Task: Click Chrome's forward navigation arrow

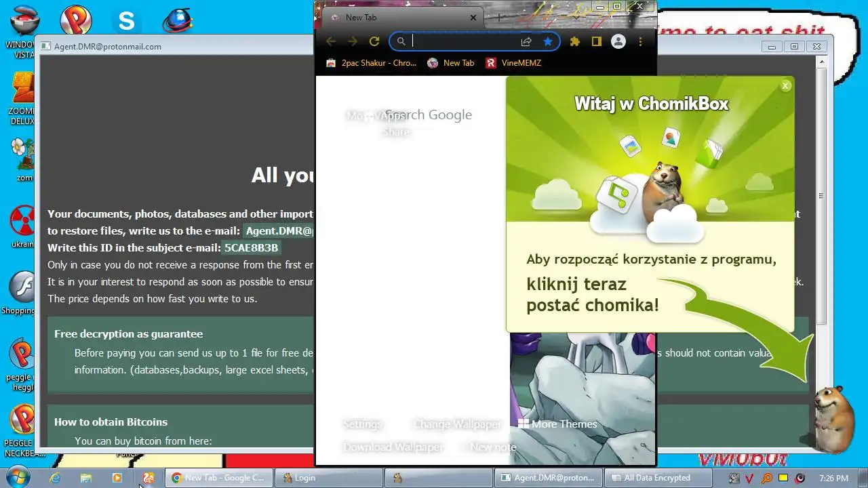Action: tap(353, 41)
